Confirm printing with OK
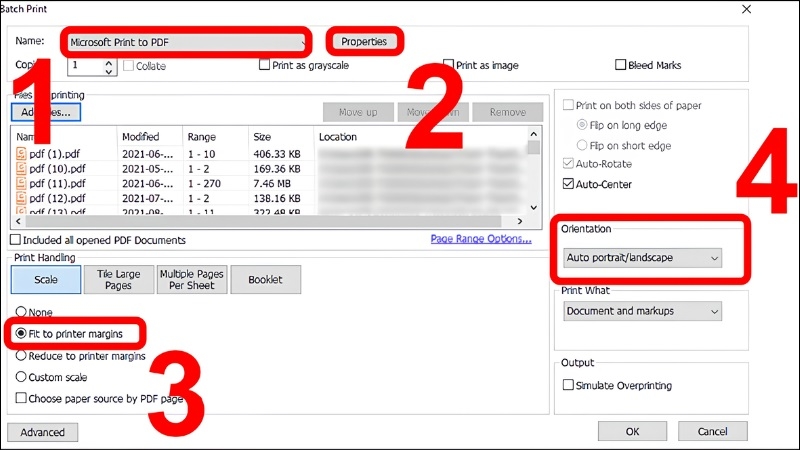 click(632, 432)
